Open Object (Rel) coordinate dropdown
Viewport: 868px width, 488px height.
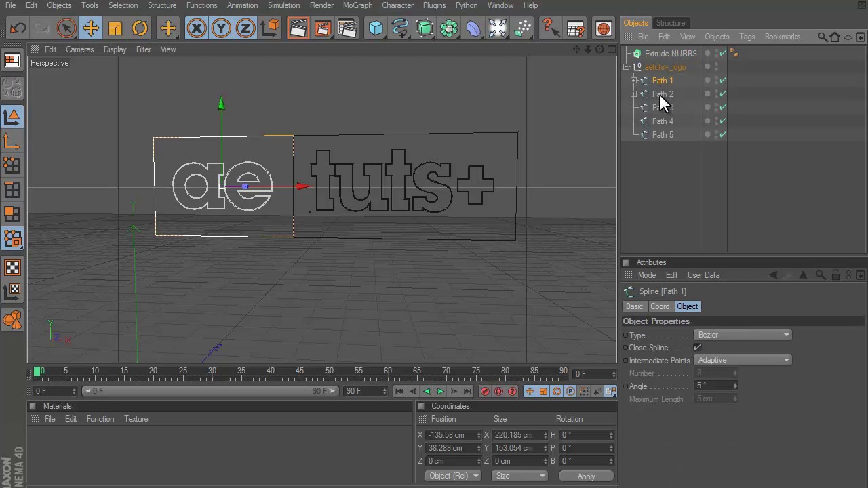point(454,476)
